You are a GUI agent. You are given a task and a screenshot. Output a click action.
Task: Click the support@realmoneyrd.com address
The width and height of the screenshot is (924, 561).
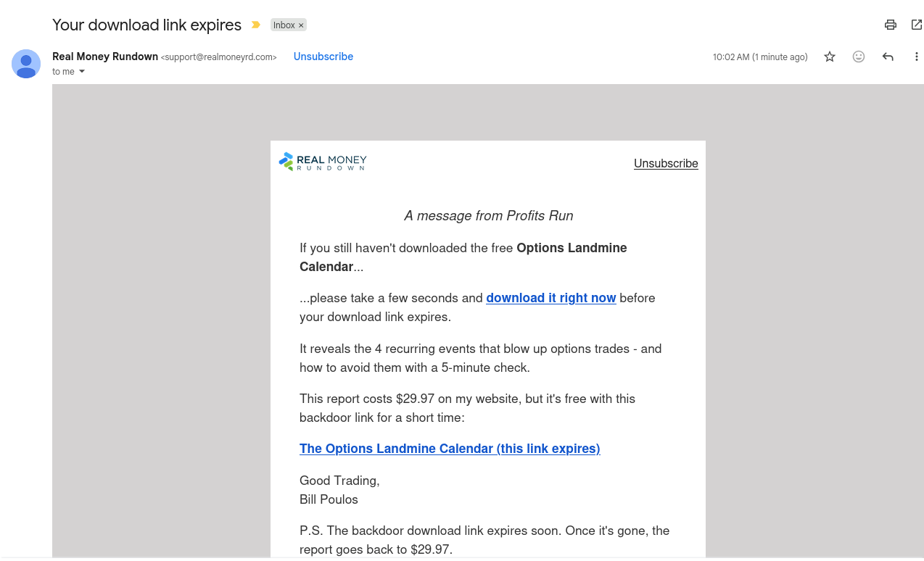(219, 57)
